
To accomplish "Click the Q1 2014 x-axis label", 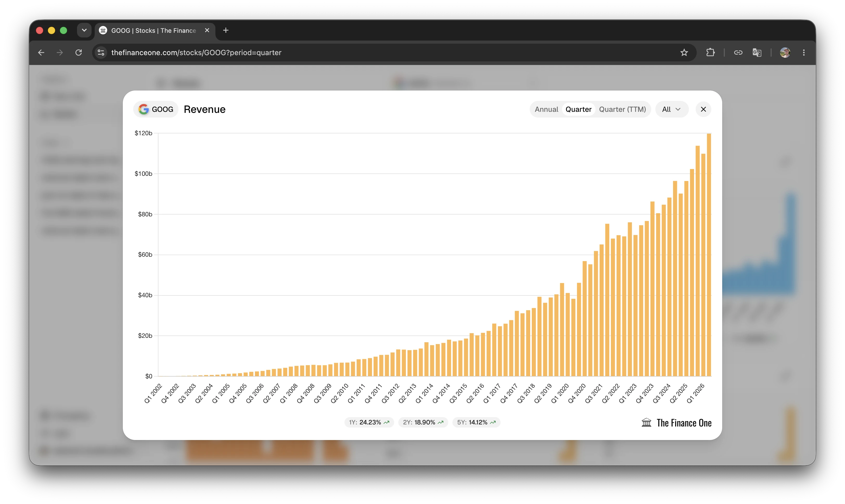I will pos(424,394).
